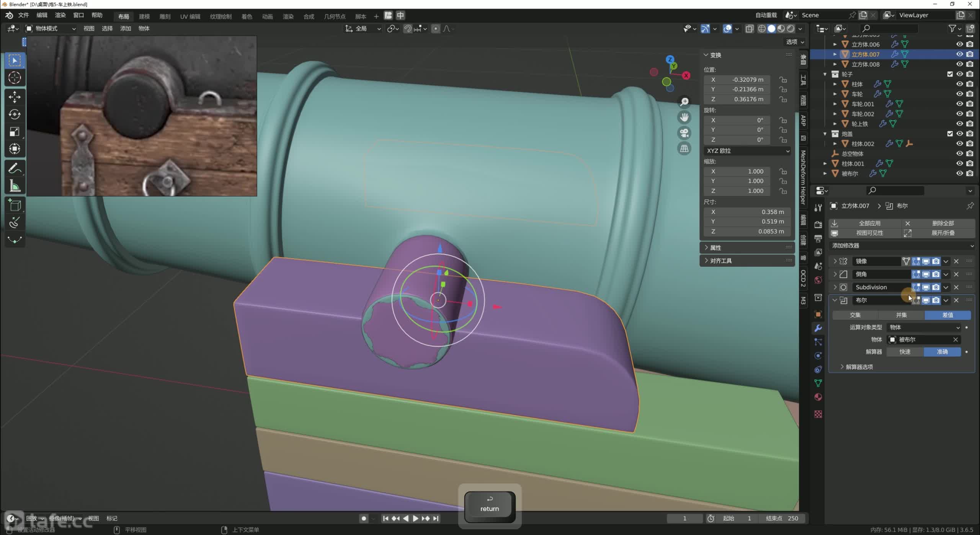
Task: Switch to the 几何节点 workspace tab
Action: tap(335, 16)
